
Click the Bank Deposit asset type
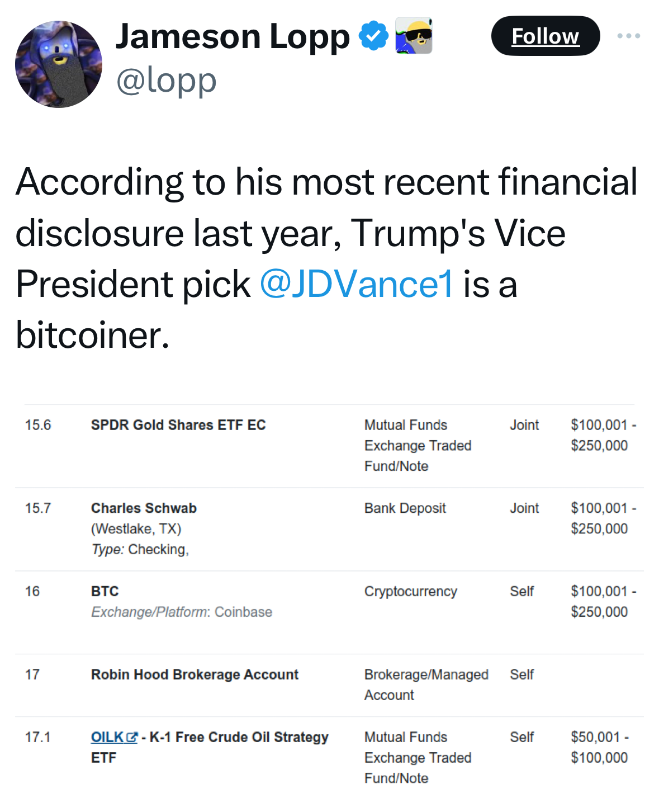click(x=405, y=508)
